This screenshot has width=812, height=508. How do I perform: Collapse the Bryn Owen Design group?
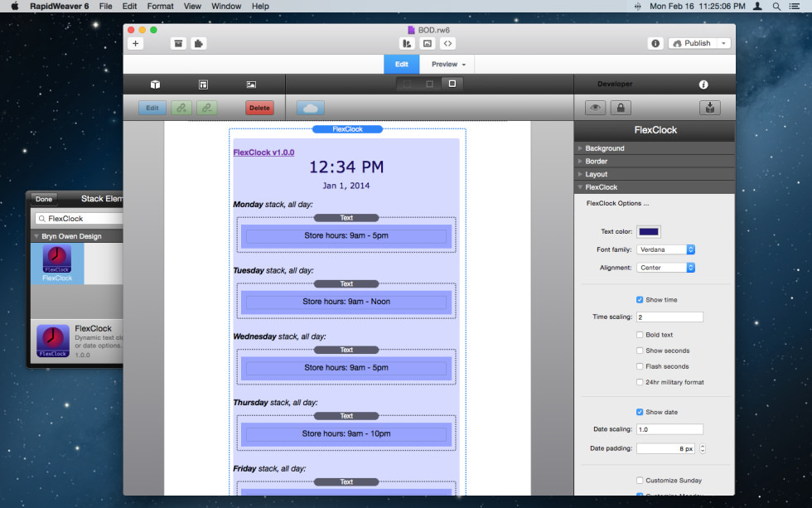(36, 236)
